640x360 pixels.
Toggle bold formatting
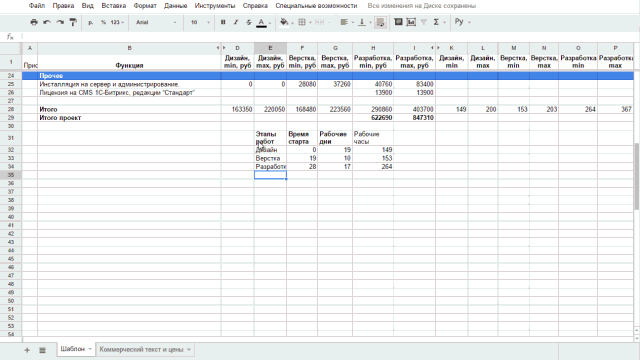[x=223, y=22]
